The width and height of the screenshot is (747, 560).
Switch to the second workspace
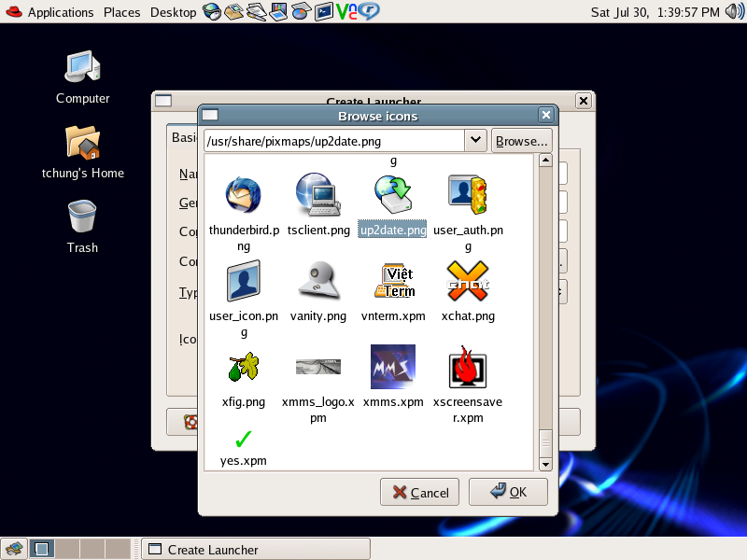click(x=67, y=549)
